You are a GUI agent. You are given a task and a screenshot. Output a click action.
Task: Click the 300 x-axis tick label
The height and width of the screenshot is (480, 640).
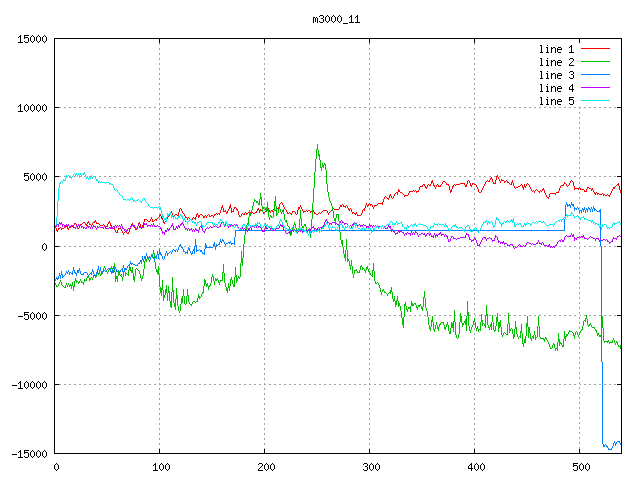(x=370, y=466)
